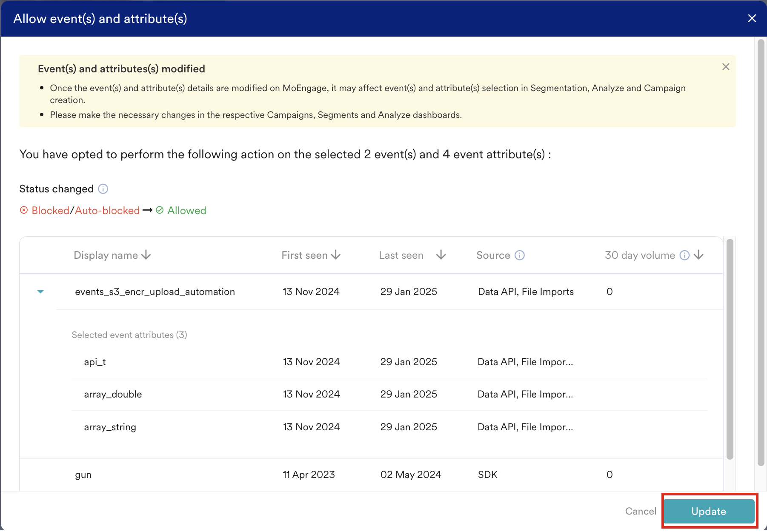Close the Allow event(s) dialog
767x532 pixels.
752,18
